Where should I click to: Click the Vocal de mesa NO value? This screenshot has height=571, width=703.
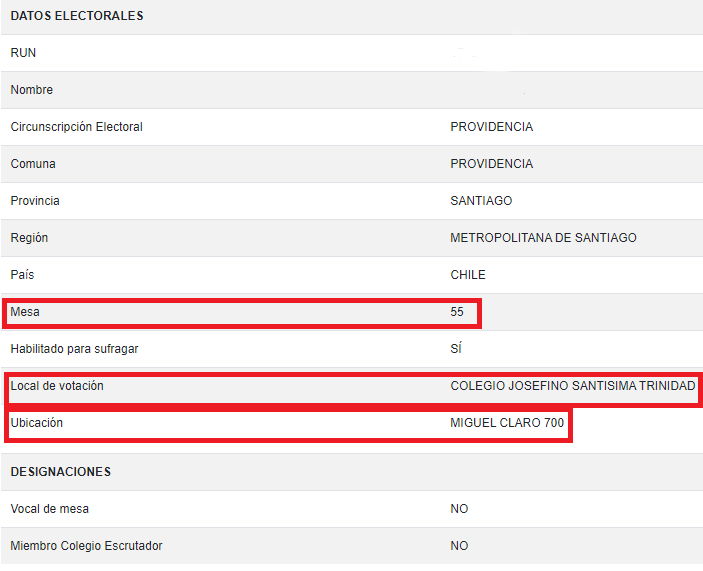[459, 509]
